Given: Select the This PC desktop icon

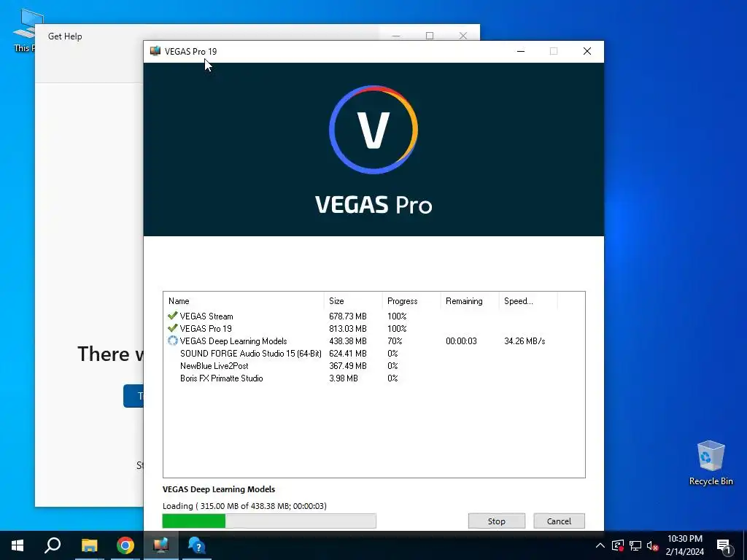Looking at the screenshot, I should point(23,31).
